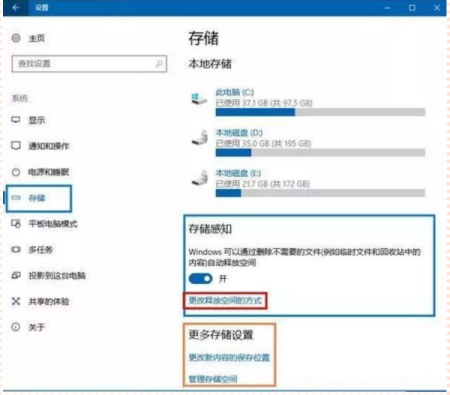
Task: Open the Home (主页) gear icon
Action: click(x=16, y=38)
